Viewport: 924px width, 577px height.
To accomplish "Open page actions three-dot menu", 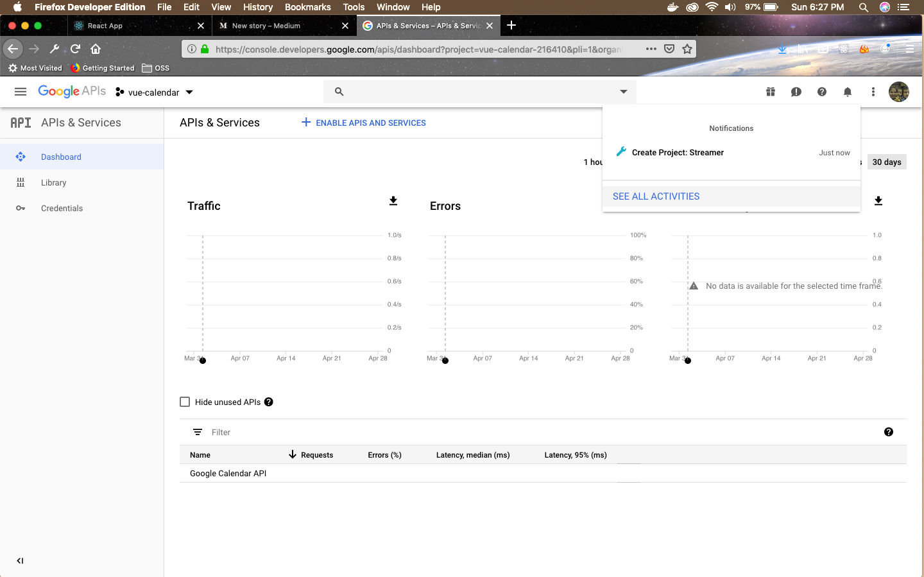I will coord(651,49).
